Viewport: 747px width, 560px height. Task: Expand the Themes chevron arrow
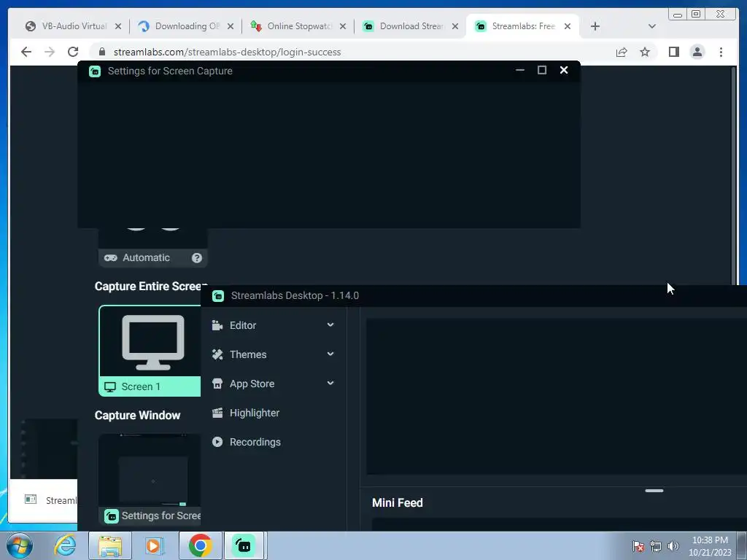(330, 354)
